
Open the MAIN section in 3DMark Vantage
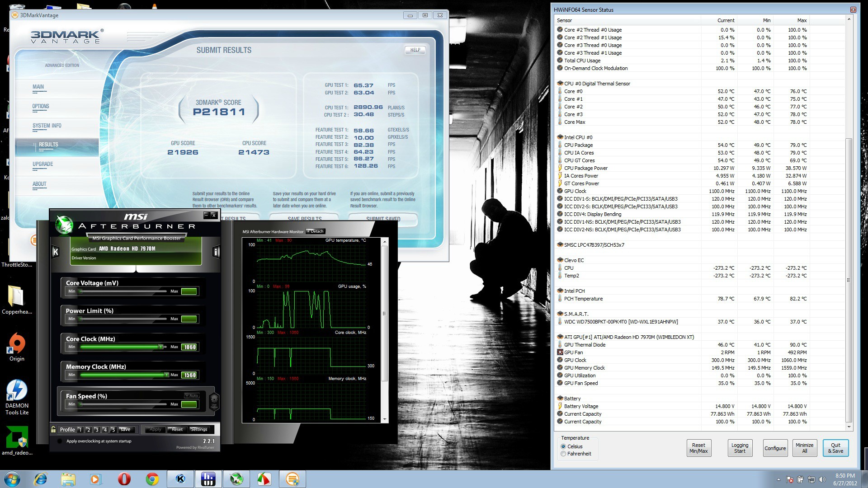coord(38,87)
